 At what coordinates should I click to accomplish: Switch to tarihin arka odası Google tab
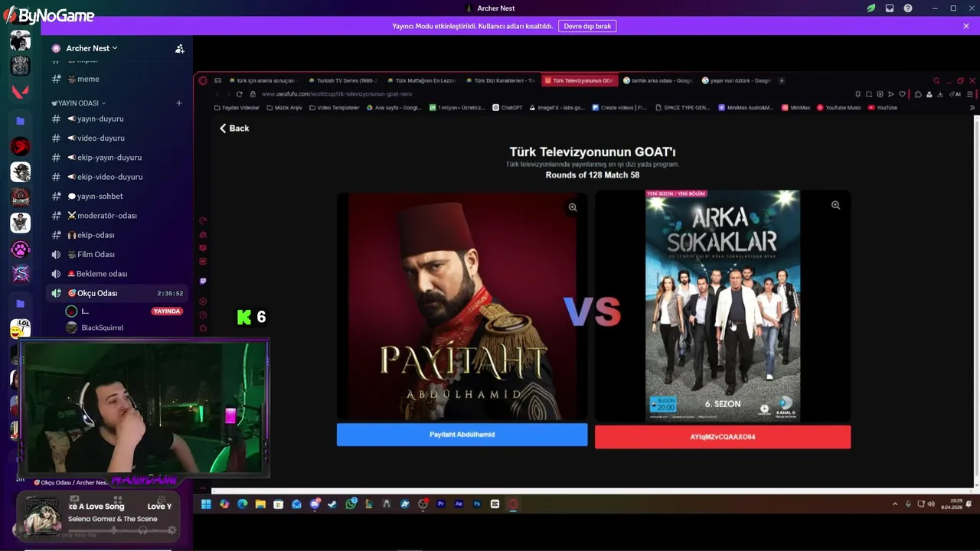(x=658, y=80)
